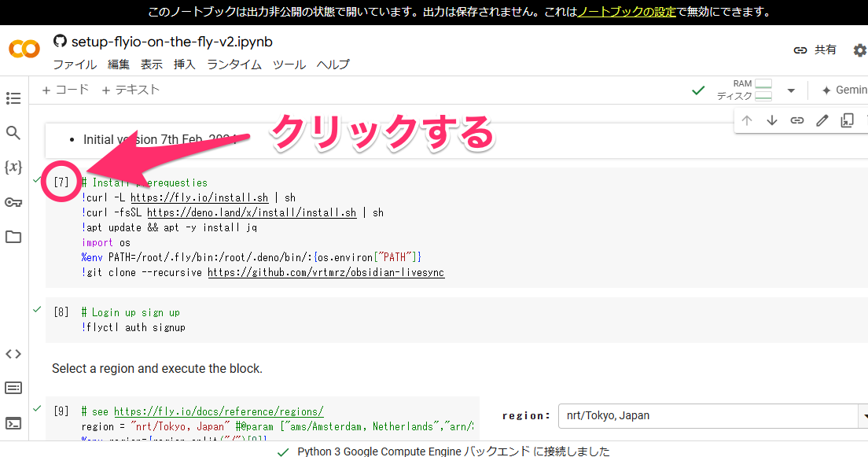Open the Secrets panel in the sidebar
Image resolution: width=868 pixels, height=457 pixels.
[13, 202]
